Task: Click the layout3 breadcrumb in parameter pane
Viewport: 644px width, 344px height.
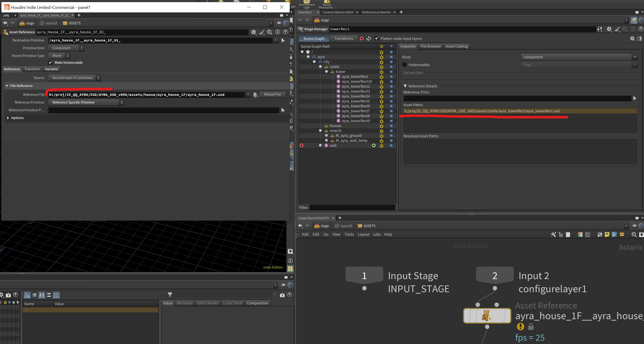Action: coord(48,23)
